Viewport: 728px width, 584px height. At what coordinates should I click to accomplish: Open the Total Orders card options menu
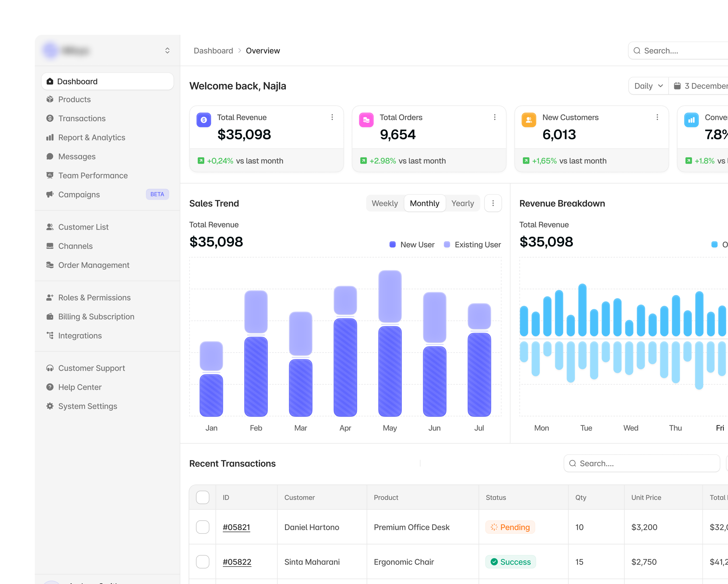(x=495, y=117)
